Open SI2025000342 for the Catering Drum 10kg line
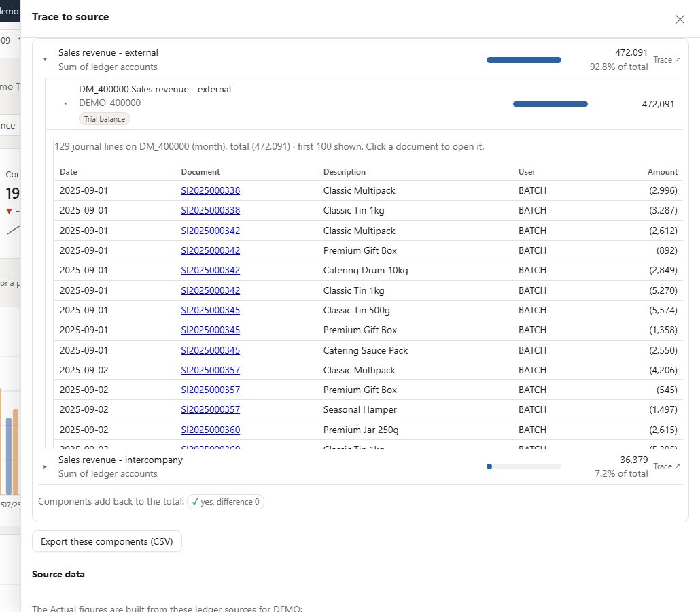 point(210,270)
